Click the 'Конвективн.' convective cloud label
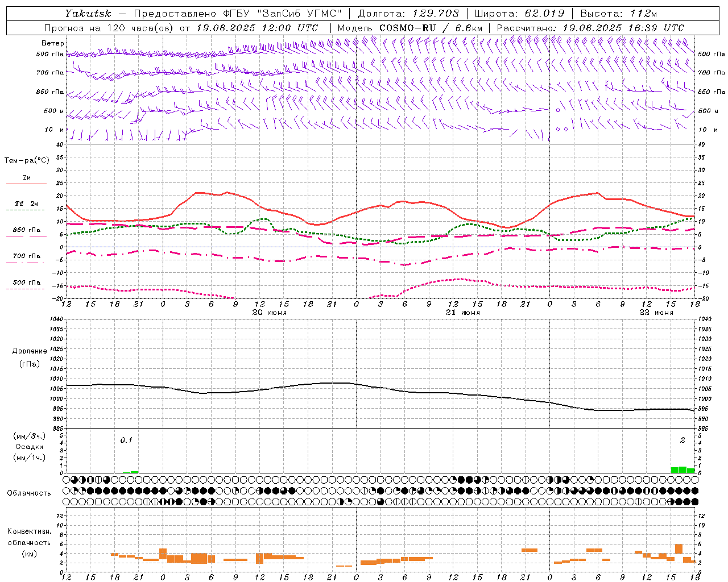This screenshot has height=582, width=728. [29, 531]
